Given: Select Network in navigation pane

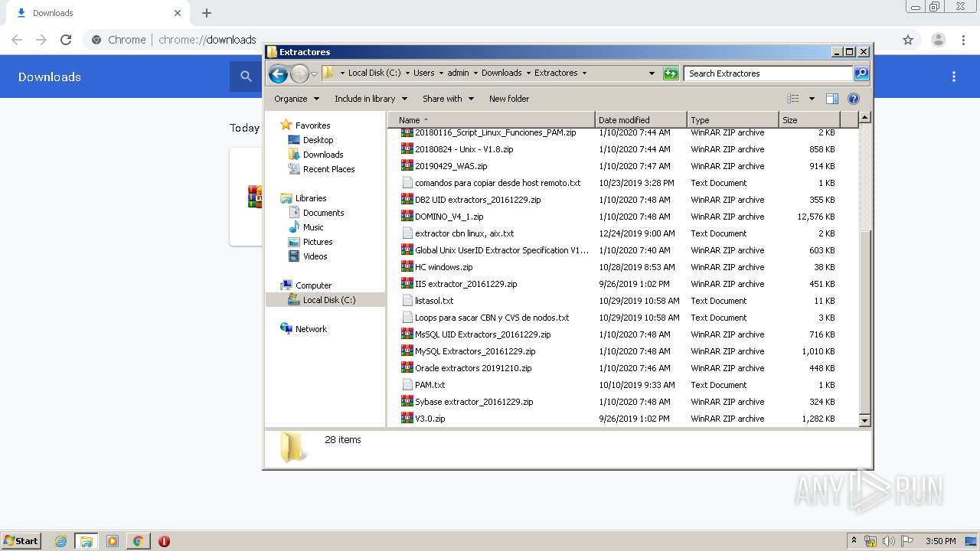Looking at the screenshot, I should (x=303, y=329).
